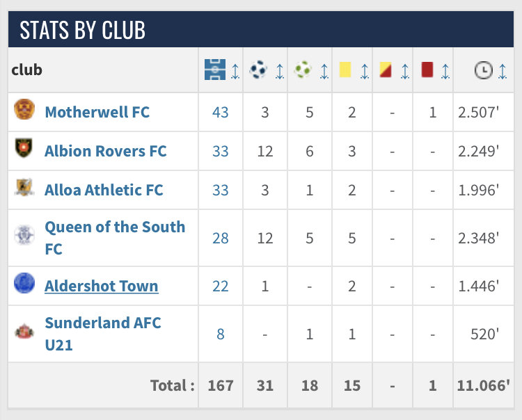Go to Aldershot Town club page
The height and width of the screenshot is (420, 522).
click(x=102, y=286)
